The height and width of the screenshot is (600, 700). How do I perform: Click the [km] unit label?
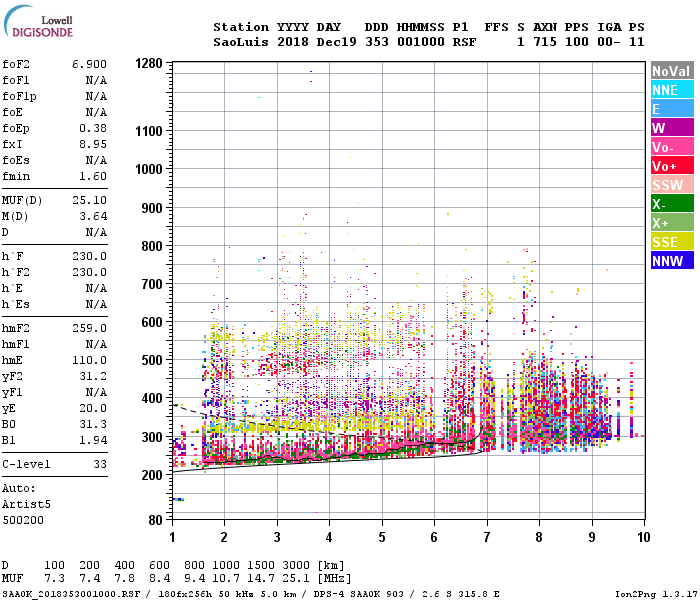pyautogui.click(x=331, y=566)
